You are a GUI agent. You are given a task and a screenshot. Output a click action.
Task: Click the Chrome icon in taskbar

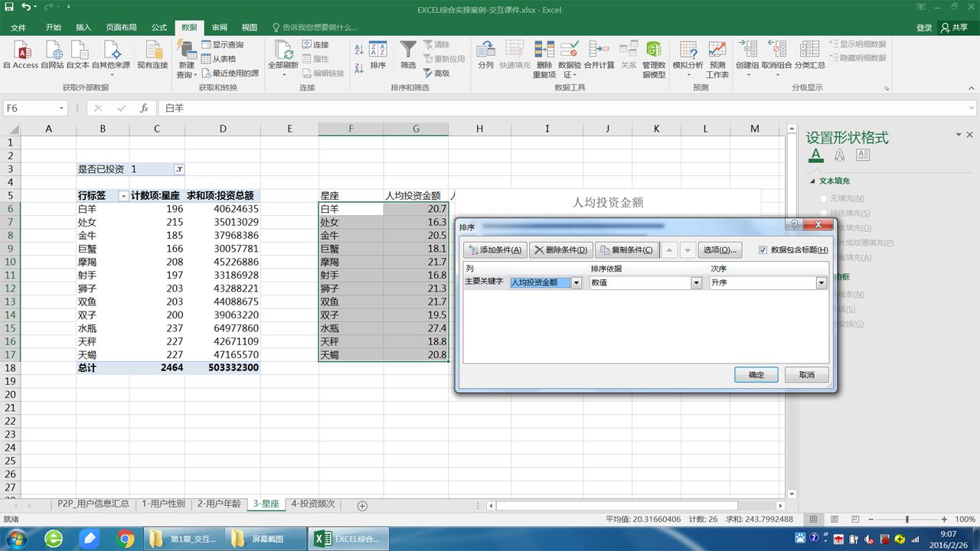coord(126,539)
